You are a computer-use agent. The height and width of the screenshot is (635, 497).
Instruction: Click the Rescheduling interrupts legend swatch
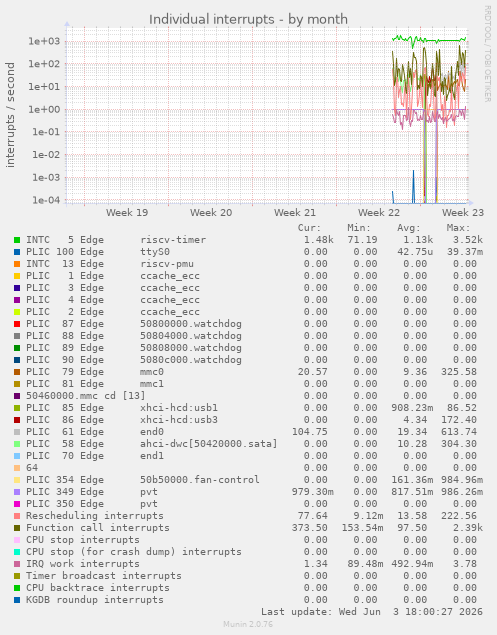point(17,516)
